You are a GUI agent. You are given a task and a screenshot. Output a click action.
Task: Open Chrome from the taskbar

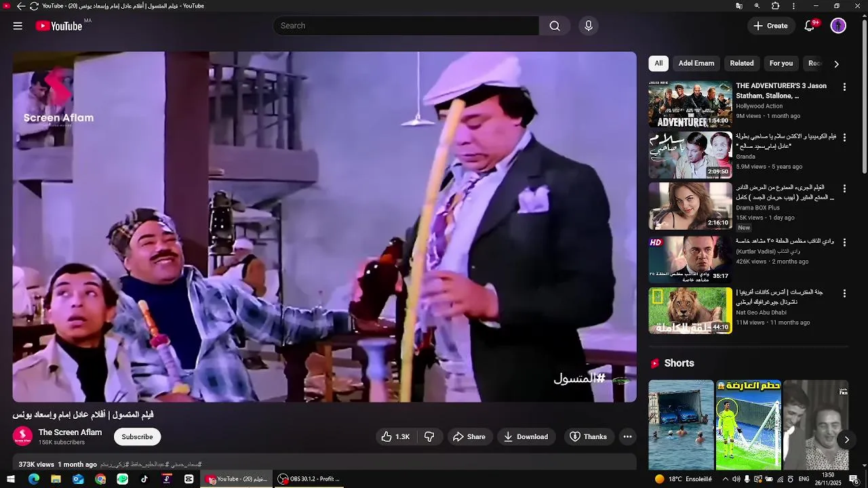(x=100, y=479)
